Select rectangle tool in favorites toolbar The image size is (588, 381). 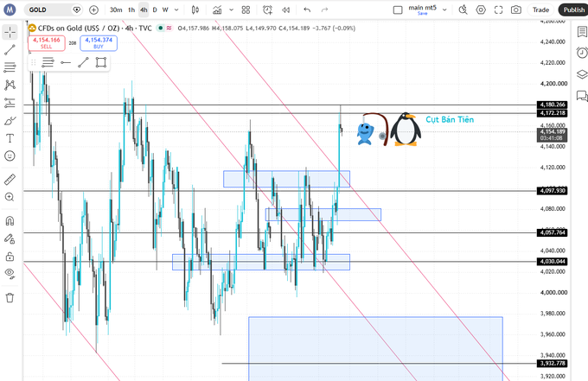(101, 62)
